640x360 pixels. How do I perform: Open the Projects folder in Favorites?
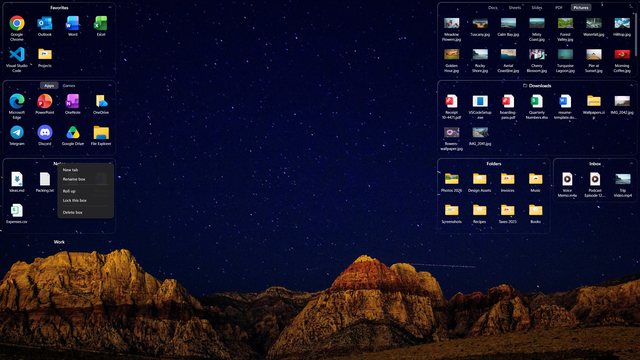[x=45, y=55]
